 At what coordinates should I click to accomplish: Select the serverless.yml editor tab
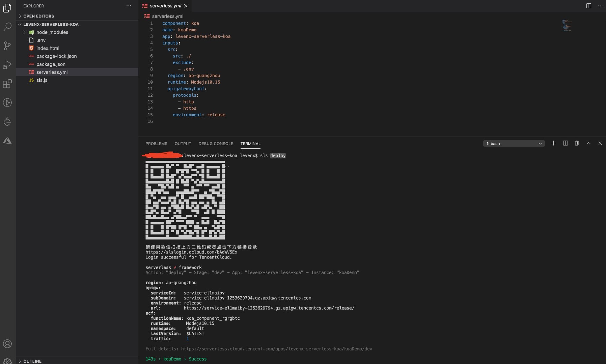pyautogui.click(x=165, y=6)
